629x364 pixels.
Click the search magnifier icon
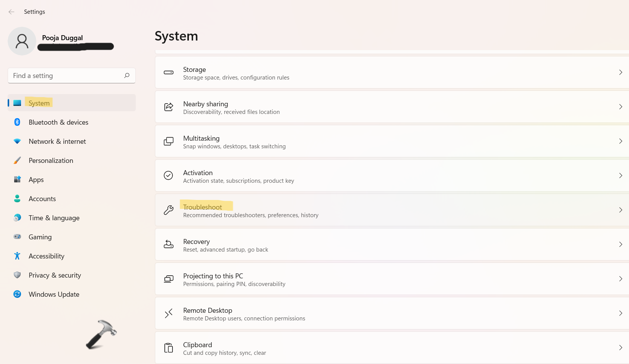tap(127, 75)
